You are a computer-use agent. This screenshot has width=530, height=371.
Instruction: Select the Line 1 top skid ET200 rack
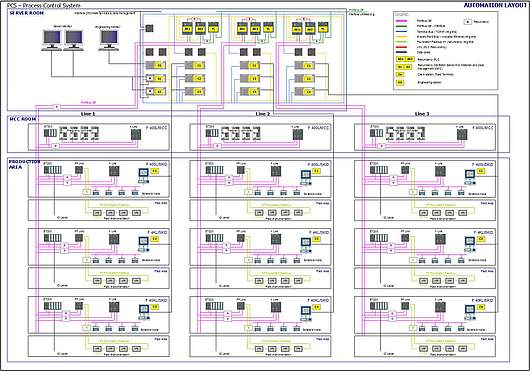(52, 170)
